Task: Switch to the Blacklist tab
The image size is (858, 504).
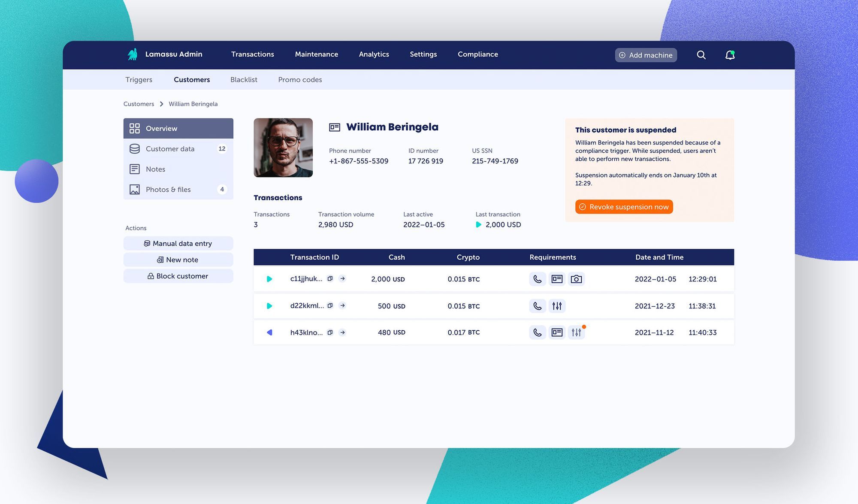Action: click(x=244, y=79)
